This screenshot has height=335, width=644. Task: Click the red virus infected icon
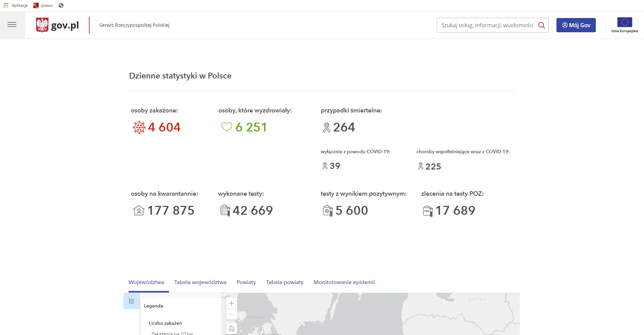pos(139,127)
